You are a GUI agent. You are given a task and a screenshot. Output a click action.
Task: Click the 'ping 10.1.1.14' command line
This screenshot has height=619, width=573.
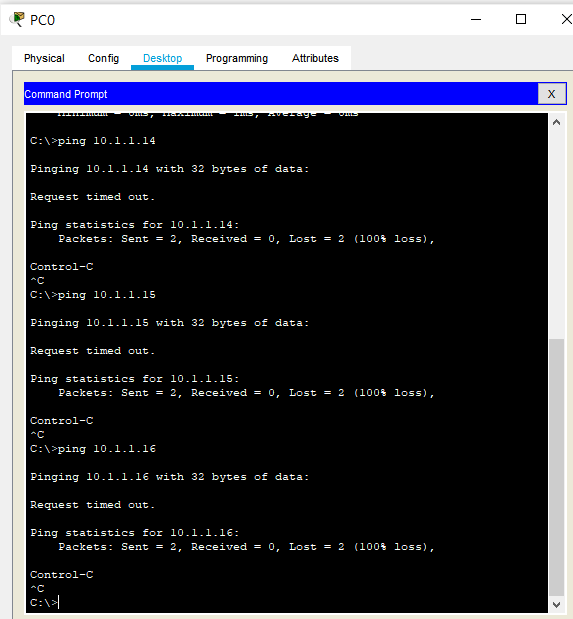click(93, 141)
